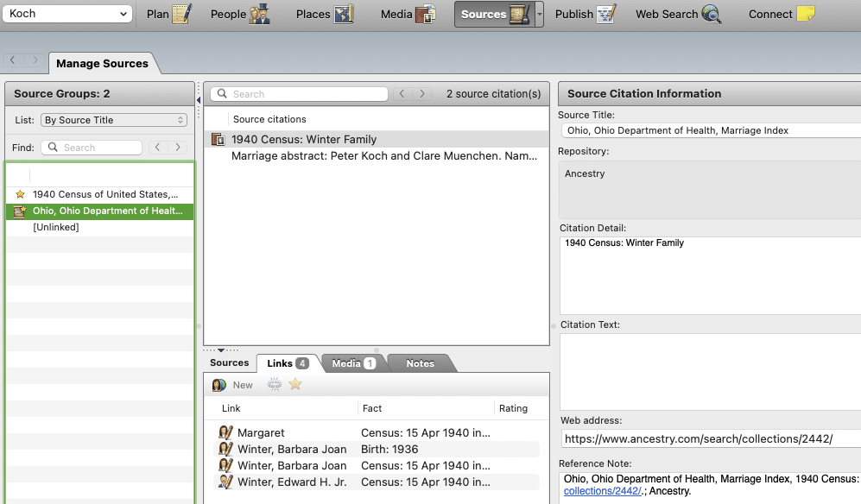This screenshot has width=861, height=504.
Task: Open the By Source Title list dropdown
Action: [x=114, y=120]
